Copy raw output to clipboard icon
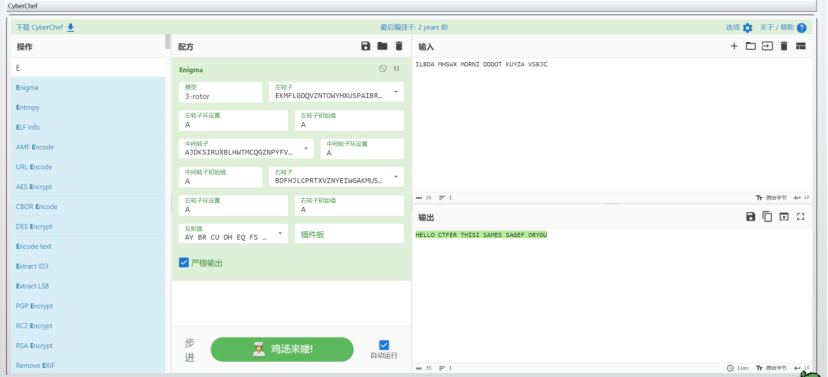 (767, 216)
